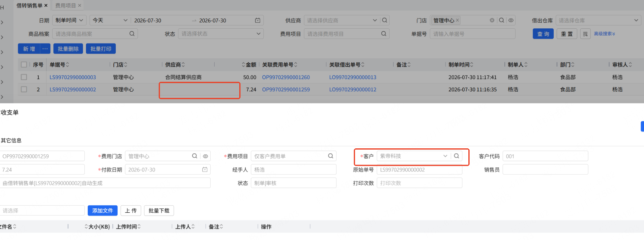Sort by 审核人 column header

tap(630, 65)
